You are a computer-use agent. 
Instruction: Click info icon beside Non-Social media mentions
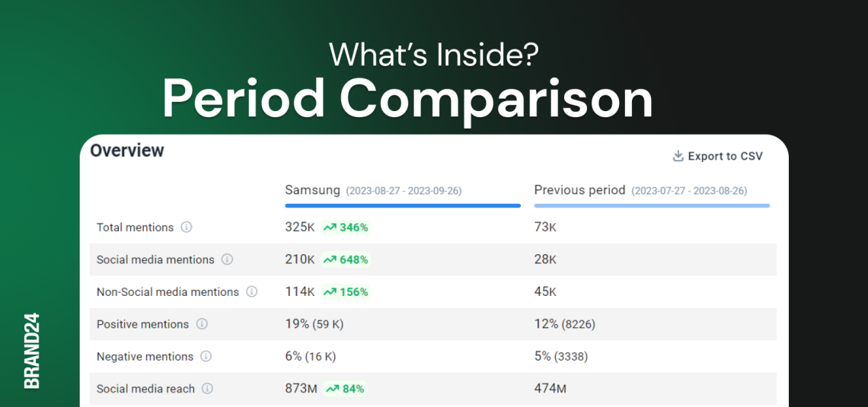point(251,291)
